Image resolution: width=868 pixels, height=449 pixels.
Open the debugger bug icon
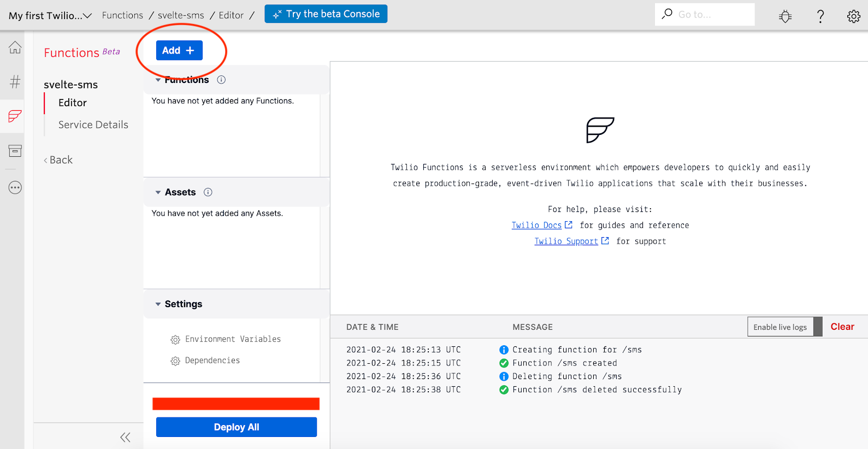coord(785,16)
